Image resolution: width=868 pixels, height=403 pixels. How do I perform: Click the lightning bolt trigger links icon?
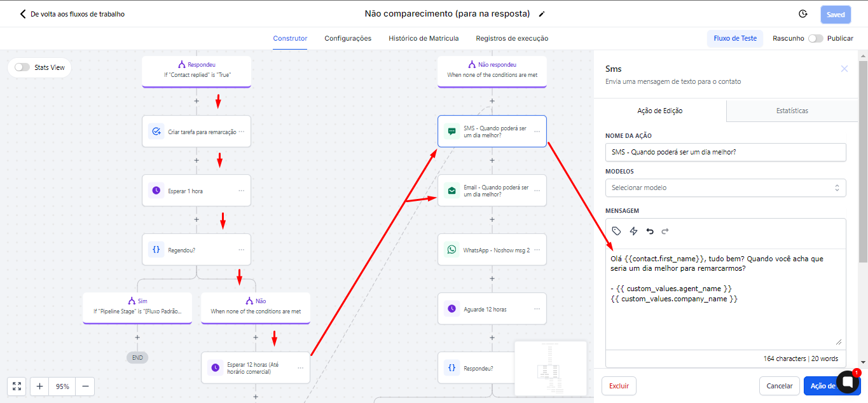pos(633,231)
